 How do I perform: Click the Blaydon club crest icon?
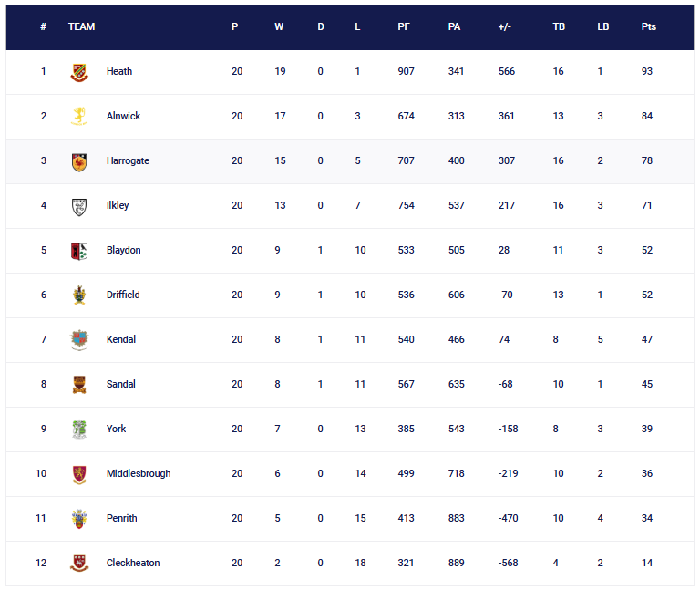79,251
